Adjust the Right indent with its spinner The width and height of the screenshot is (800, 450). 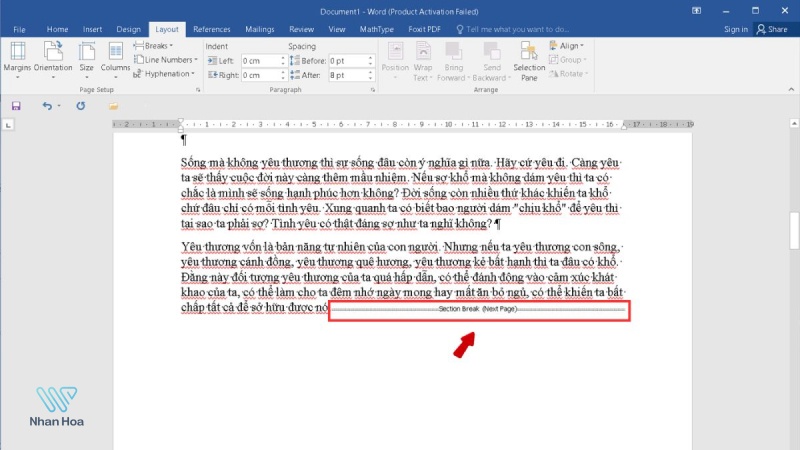[283, 75]
